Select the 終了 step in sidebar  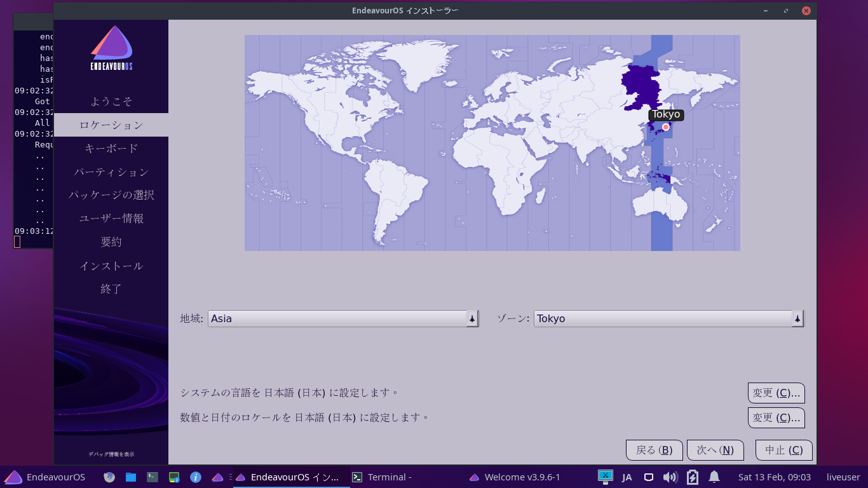(111, 289)
